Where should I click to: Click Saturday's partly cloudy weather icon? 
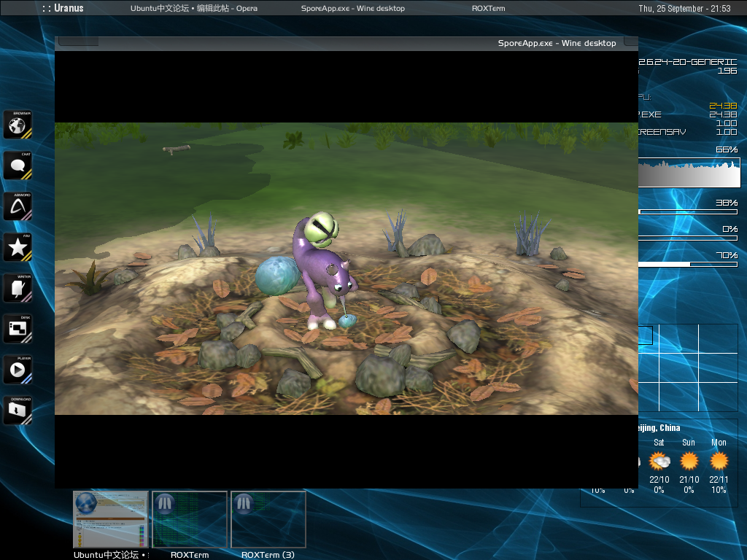pyautogui.click(x=659, y=461)
